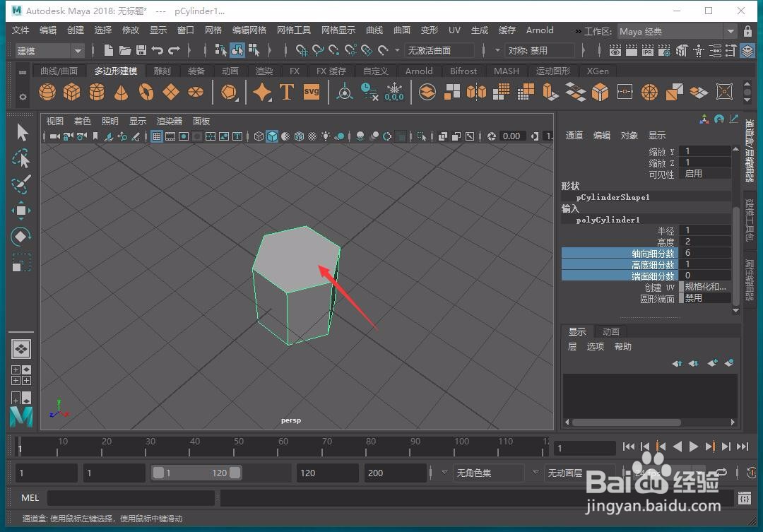This screenshot has height=532, width=763.
Task: Toggle select by hierarchy mode
Action: [221, 50]
